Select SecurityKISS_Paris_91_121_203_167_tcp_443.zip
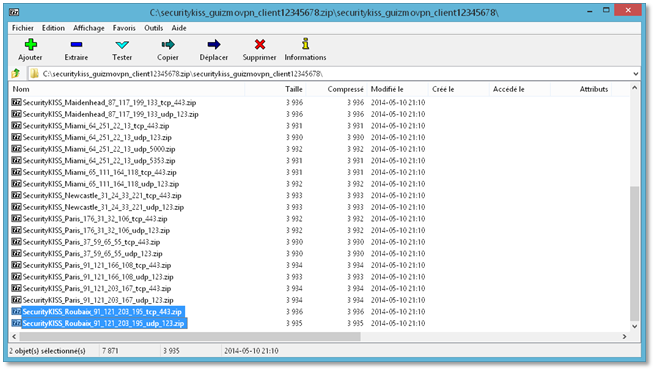 [x=97, y=288]
